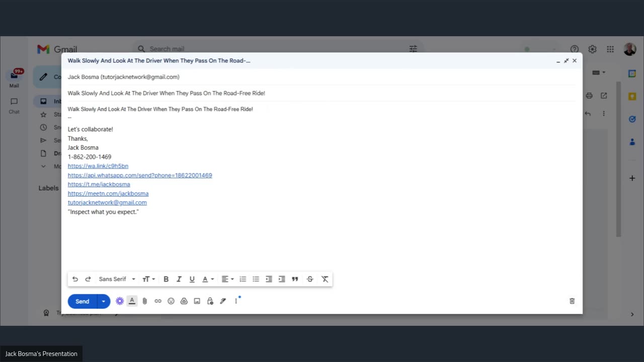Toggle bold formatting
Image resolution: width=644 pixels, height=362 pixels.
pyautogui.click(x=166, y=279)
